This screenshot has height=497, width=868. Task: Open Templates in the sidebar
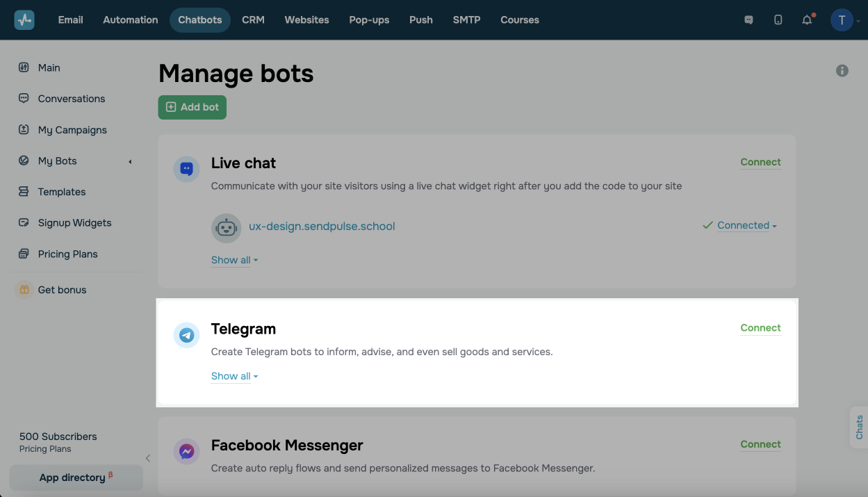[62, 192]
